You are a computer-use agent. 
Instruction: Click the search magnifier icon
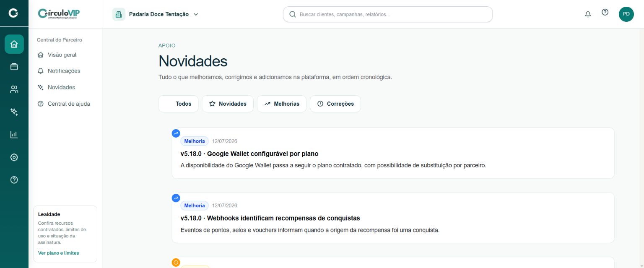click(x=292, y=14)
